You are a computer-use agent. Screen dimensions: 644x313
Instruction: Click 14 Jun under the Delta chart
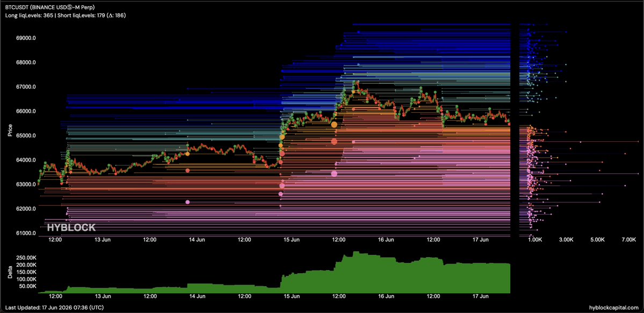click(198, 296)
